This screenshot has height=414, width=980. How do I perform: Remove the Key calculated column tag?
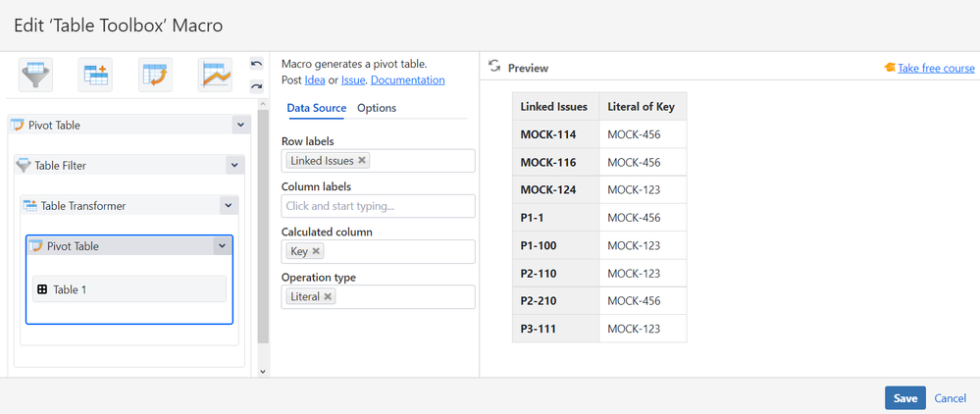coord(316,252)
